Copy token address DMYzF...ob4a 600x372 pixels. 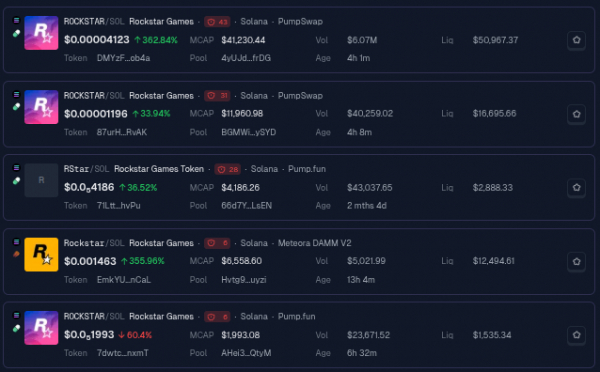click(123, 58)
